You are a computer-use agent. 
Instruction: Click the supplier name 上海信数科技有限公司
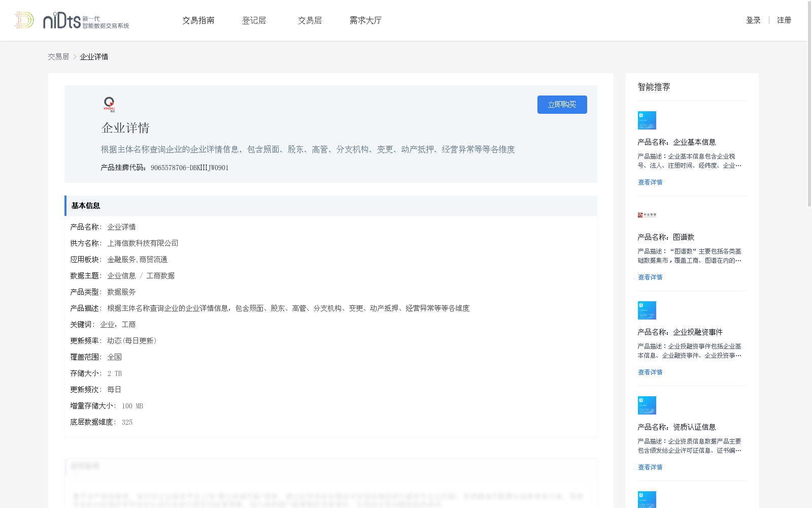(x=143, y=243)
